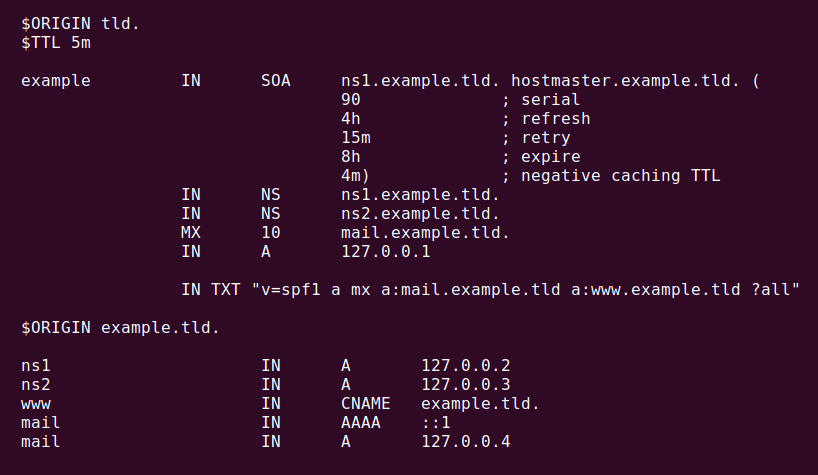
Task: Click the ::1 AAAA record value
Action: (x=436, y=422)
